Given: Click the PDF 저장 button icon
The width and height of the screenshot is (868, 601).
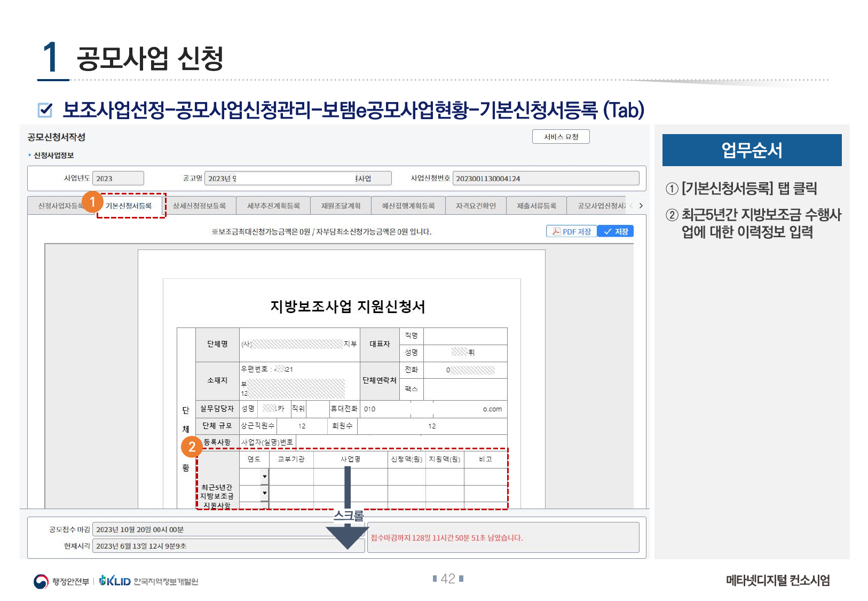Looking at the screenshot, I should point(556,231).
